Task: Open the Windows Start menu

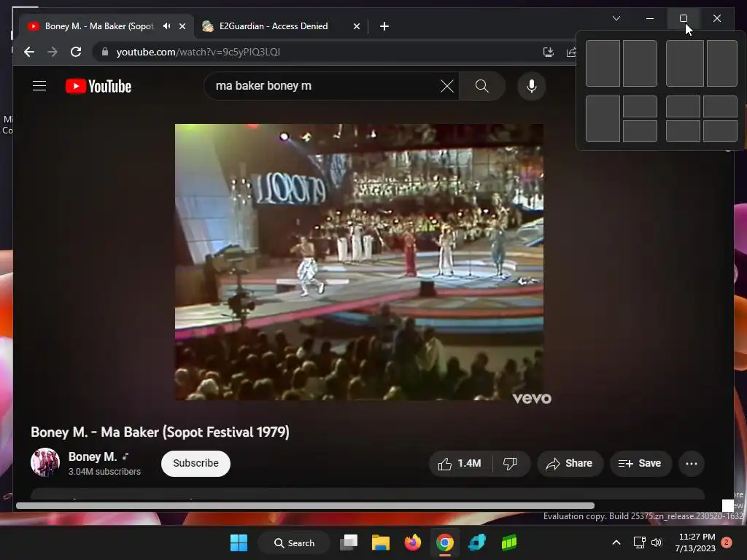Action: 239,542
